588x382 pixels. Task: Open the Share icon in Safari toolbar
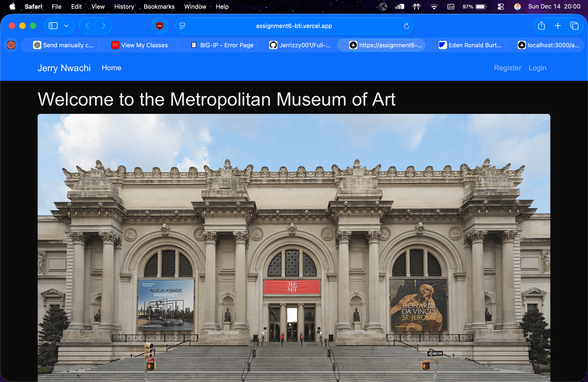click(541, 26)
